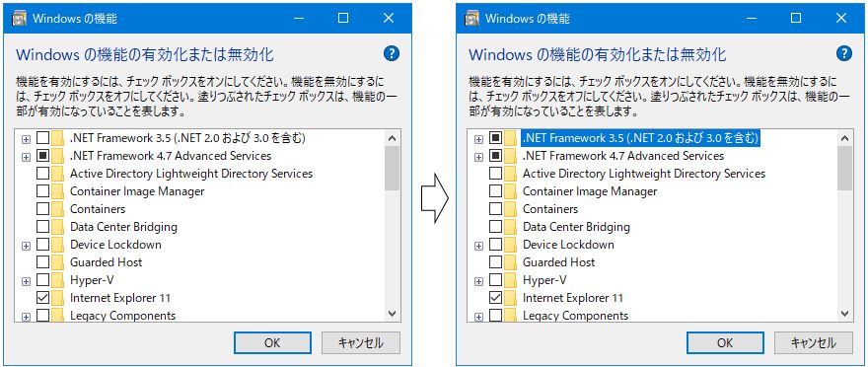Enable Hyper-V checkbox in the left window
This screenshot has height=367, width=868.
click(x=42, y=280)
